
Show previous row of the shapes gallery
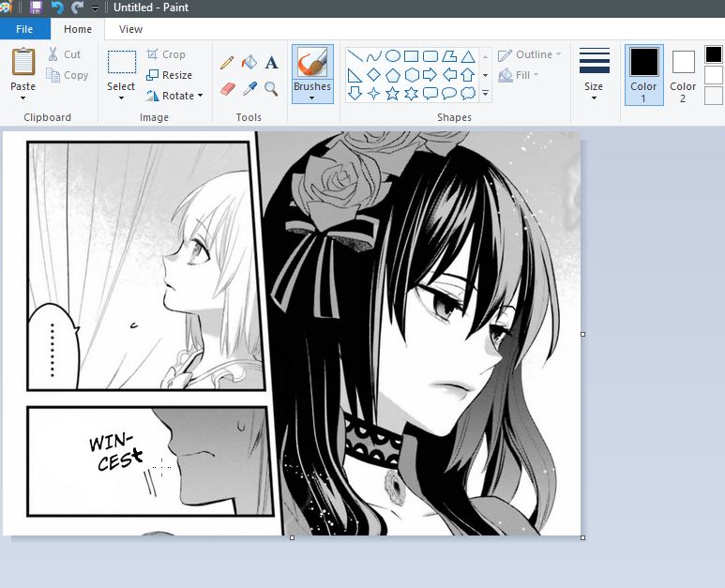[486, 56]
